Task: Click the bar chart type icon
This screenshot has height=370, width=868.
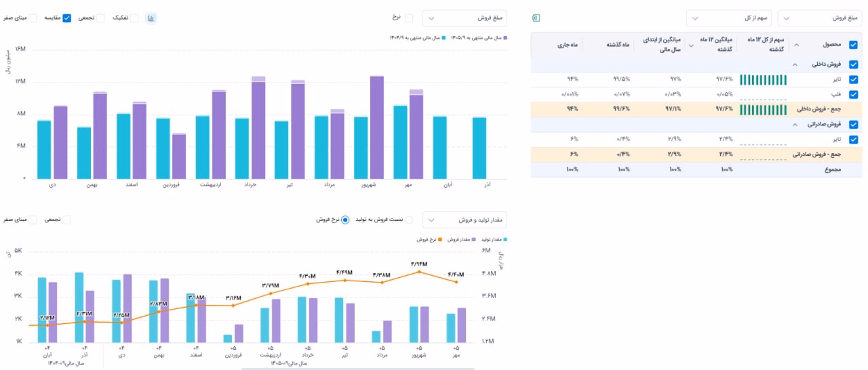Action: (151, 18)
